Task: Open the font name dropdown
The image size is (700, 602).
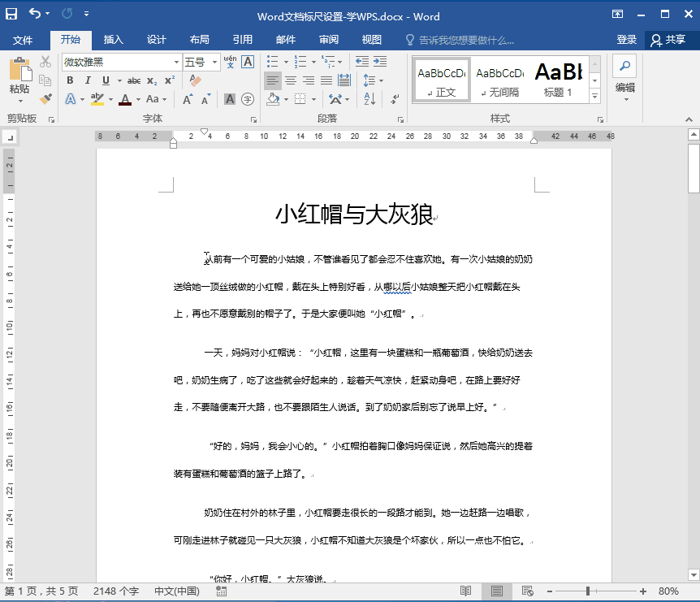Action: 177,62
